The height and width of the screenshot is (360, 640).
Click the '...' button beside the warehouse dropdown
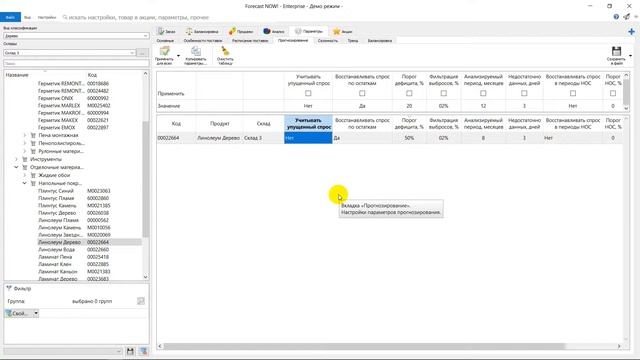(x=142, y=53)
